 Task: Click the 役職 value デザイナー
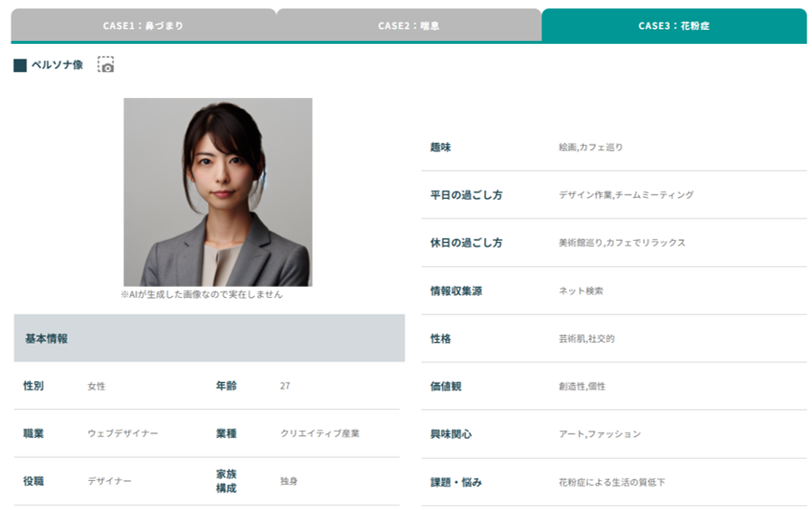(109, 481)
